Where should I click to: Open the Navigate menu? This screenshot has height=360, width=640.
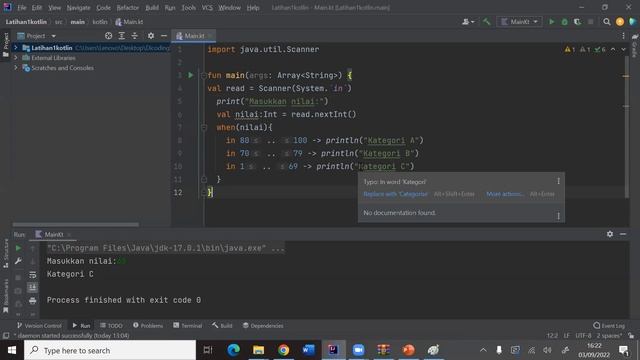pyautogui.click(x=78, y=7)
